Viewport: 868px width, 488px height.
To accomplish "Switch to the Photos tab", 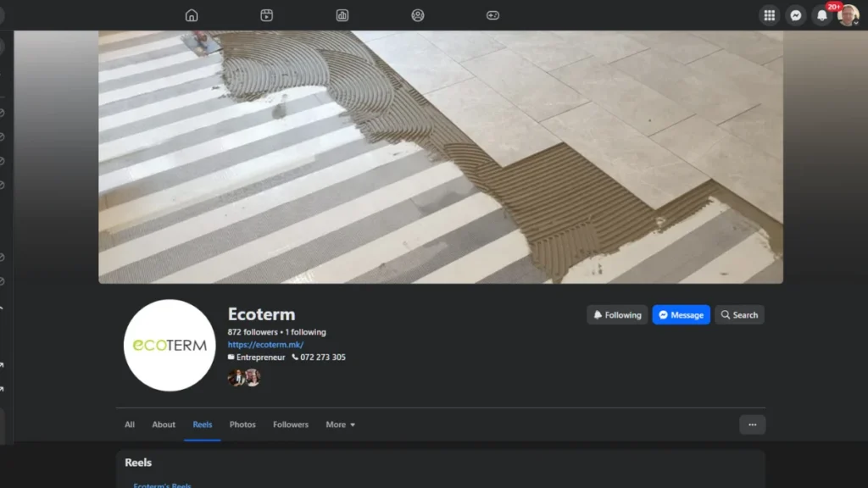I will point(242,424).
